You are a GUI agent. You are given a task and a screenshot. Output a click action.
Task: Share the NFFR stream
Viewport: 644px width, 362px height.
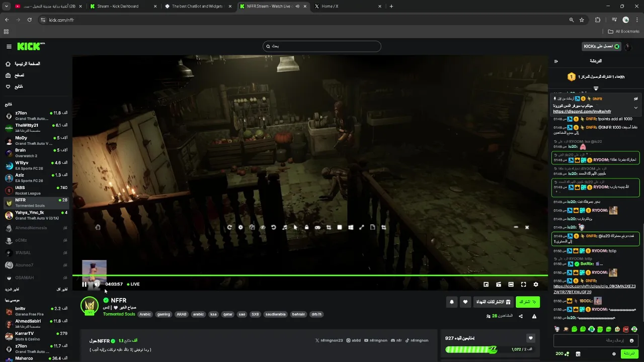pos(521,316)
